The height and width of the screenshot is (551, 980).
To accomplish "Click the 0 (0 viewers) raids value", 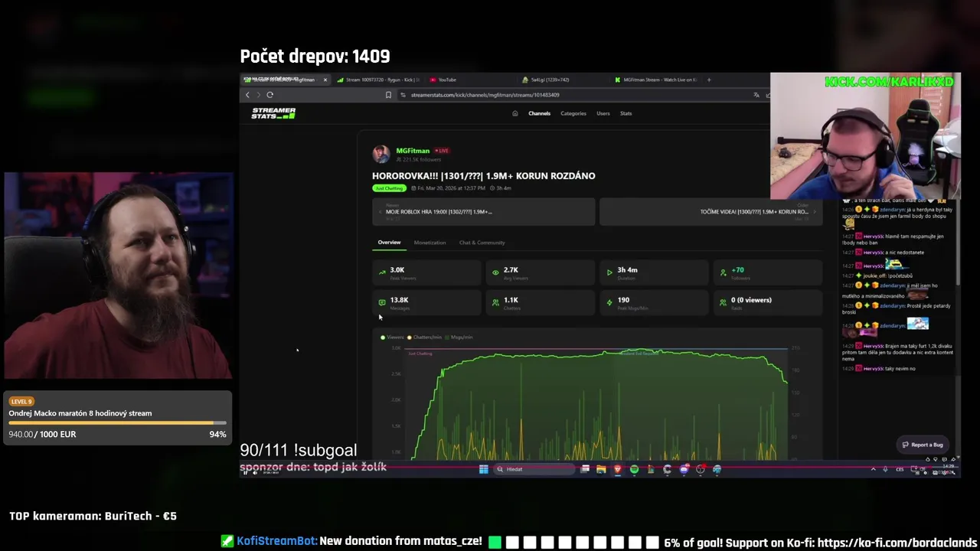I will (751, 300).
